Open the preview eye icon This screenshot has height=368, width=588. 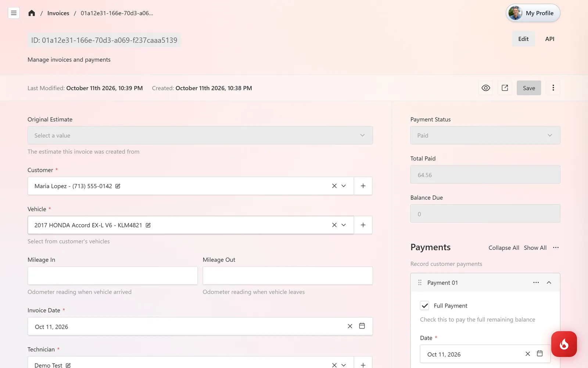tap(485, 88)
